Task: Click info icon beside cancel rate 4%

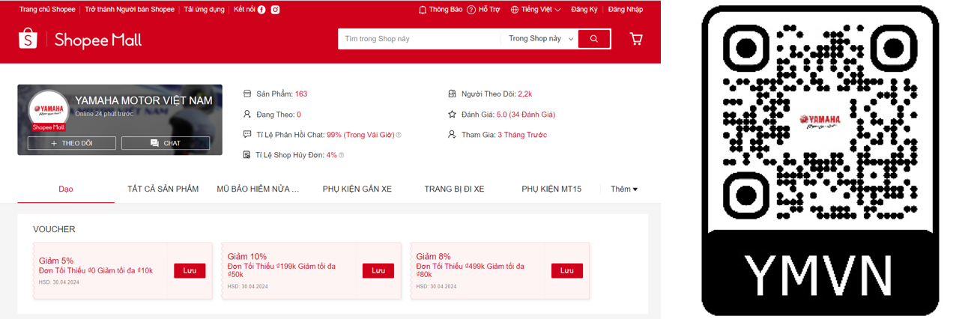Action: click(x=342, y=156)
